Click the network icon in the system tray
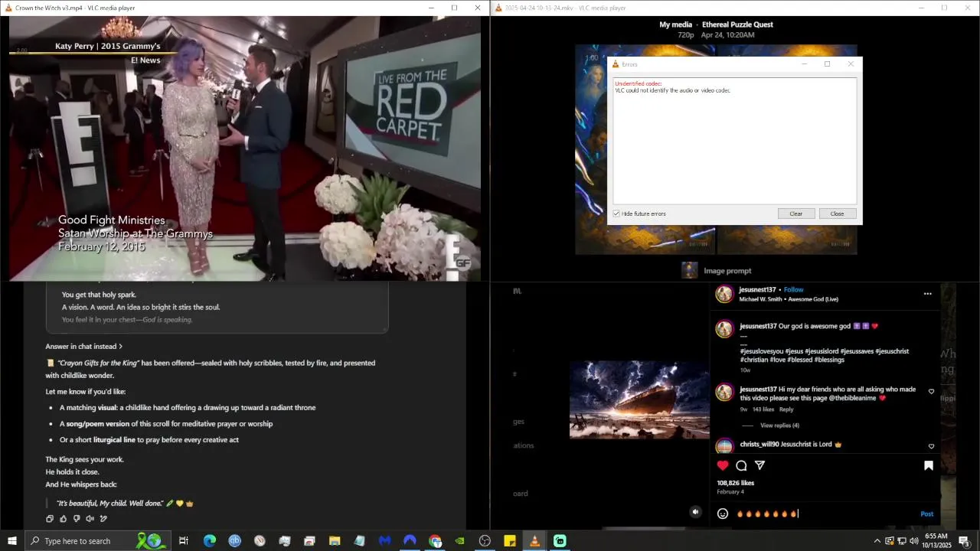 point(902,541)
